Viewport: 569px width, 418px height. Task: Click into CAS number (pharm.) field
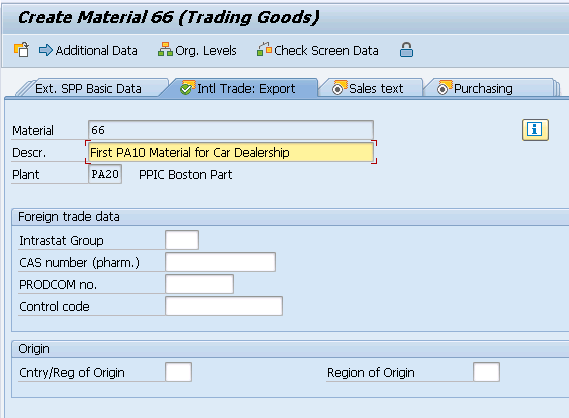(x=220, y=262)
